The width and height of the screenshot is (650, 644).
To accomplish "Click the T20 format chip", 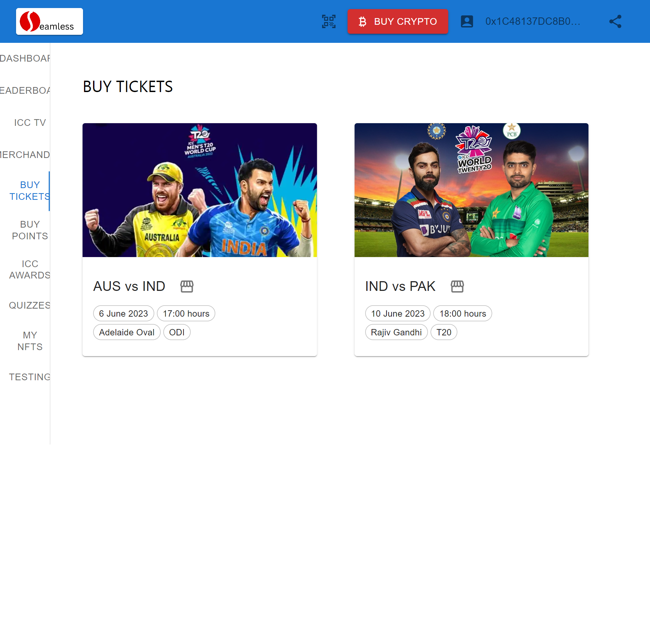I will (444, 332).
